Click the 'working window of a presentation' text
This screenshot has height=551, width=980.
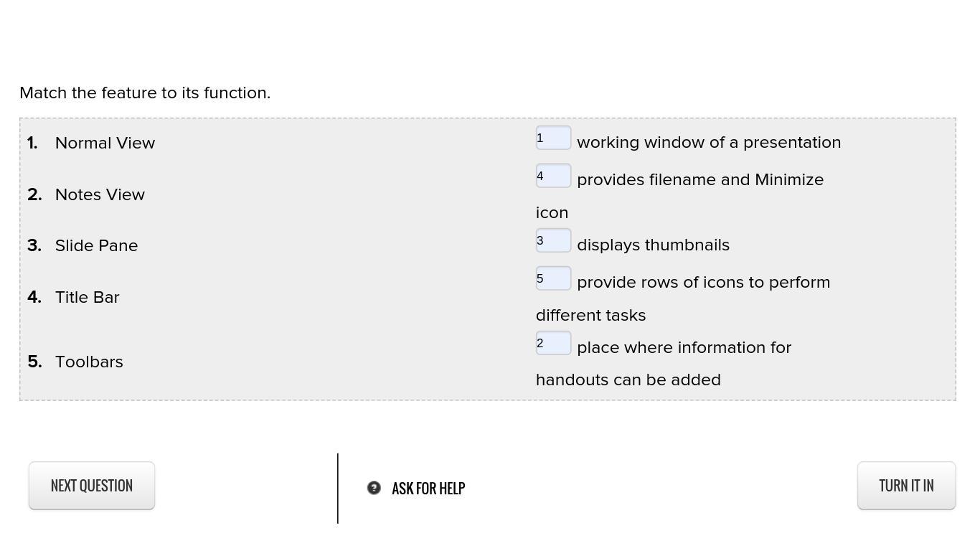point(709,142)
